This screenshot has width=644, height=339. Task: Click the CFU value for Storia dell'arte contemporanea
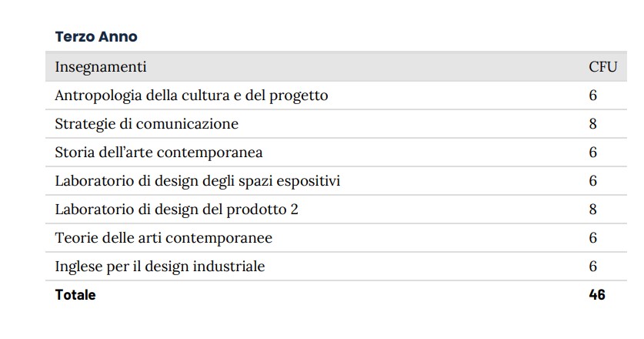click(593, 153)
